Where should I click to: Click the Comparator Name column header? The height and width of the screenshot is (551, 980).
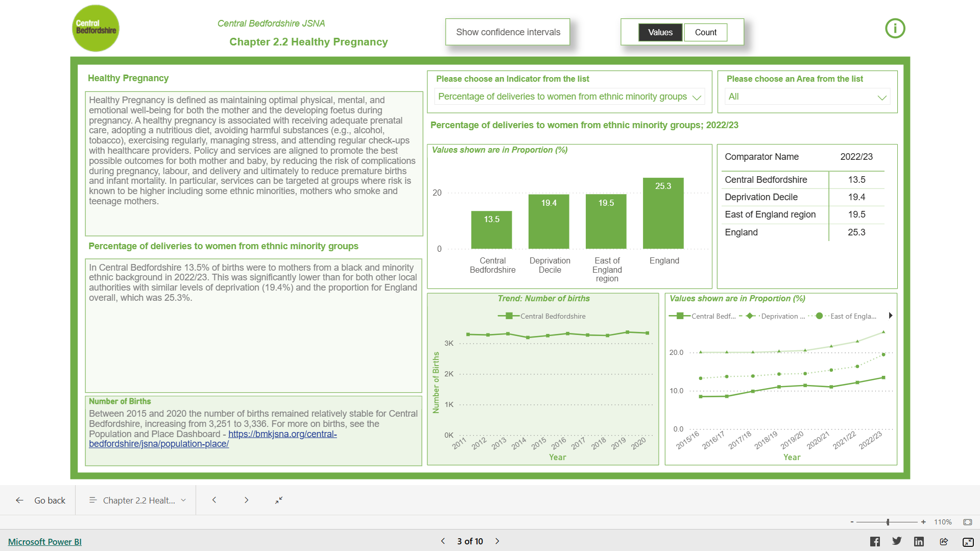761,157
